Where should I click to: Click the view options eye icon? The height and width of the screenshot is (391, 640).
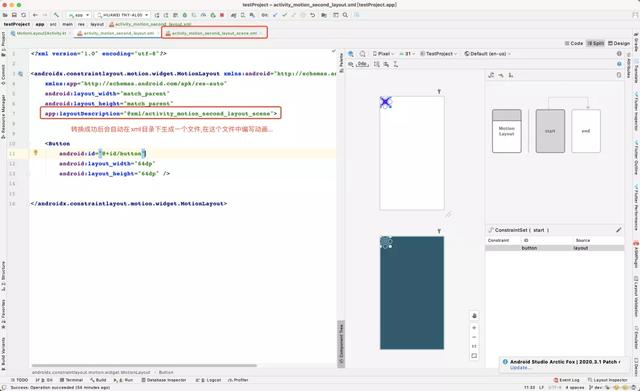tap(351, 64)
